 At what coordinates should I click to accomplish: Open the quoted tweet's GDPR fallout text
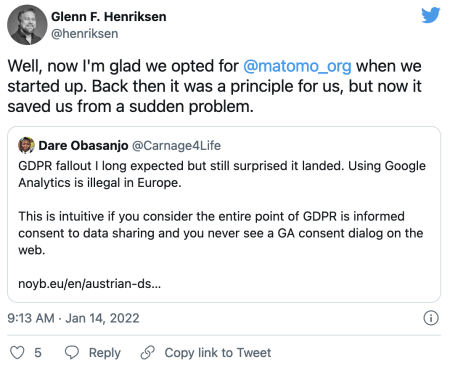(x=222, y=174)
